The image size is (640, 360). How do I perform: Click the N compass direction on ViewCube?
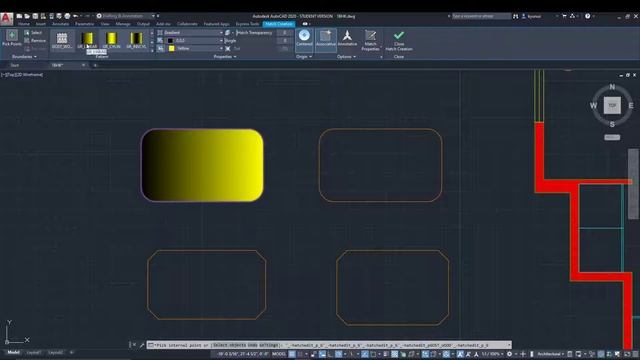(x=612, y=87)
